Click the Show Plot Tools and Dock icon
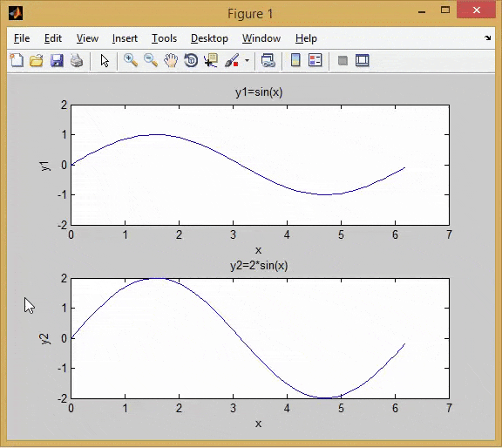 [x=363, y=60]
